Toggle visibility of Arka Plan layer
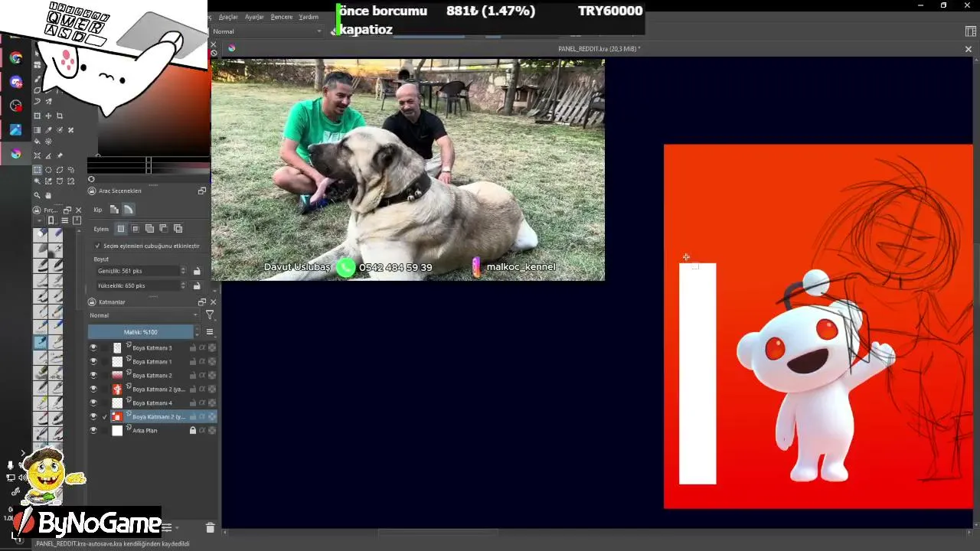Viewport: 980px width, 551px height. [x=93, y=430]
